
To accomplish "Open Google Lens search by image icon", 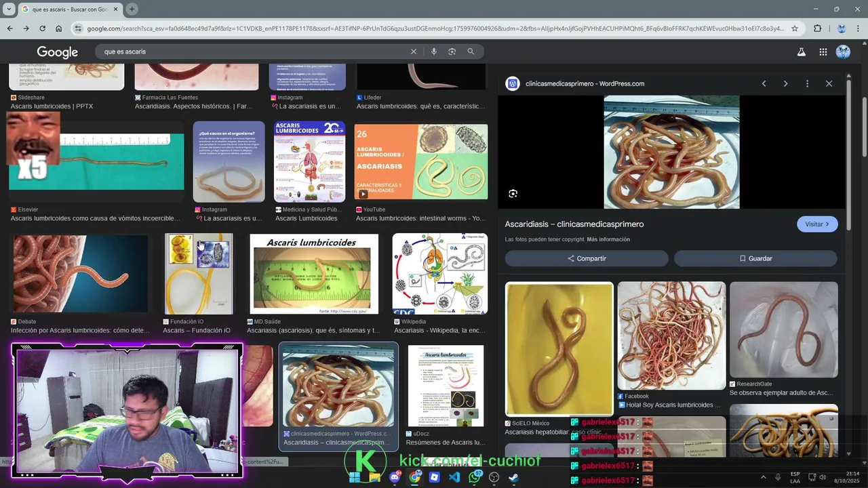I will [x=452, y=52].
